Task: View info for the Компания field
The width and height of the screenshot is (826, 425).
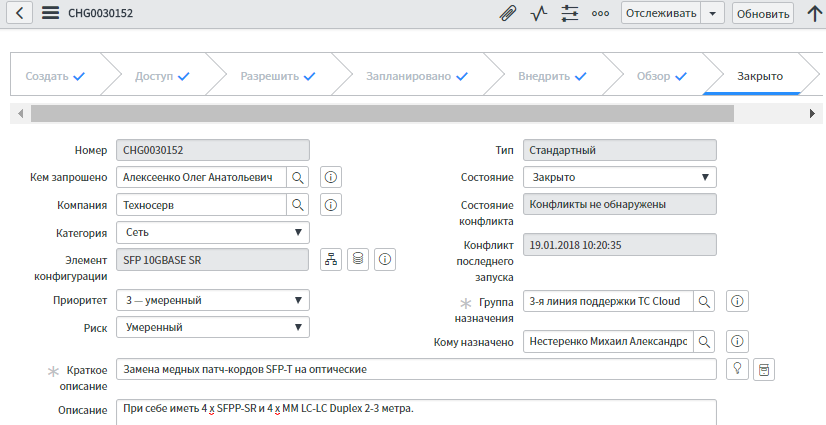Action: [332, 205]
